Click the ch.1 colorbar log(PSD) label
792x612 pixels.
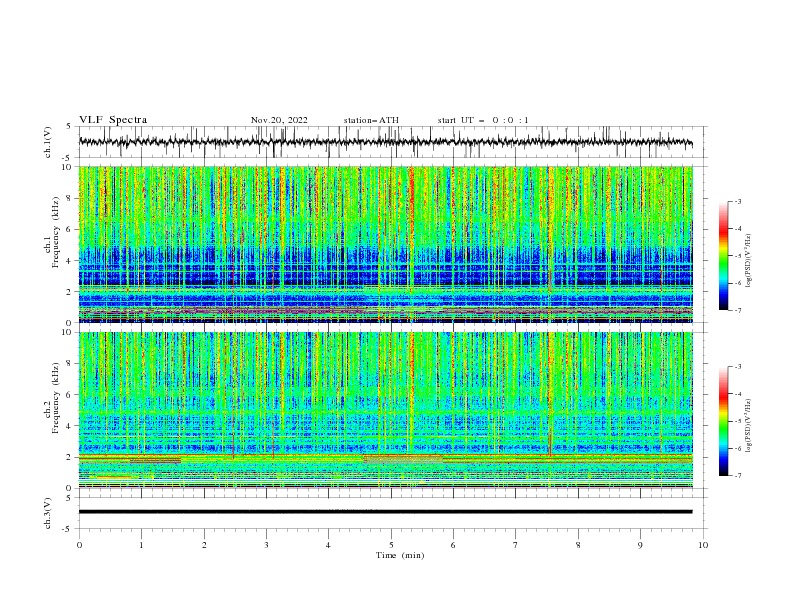point(748,261)
